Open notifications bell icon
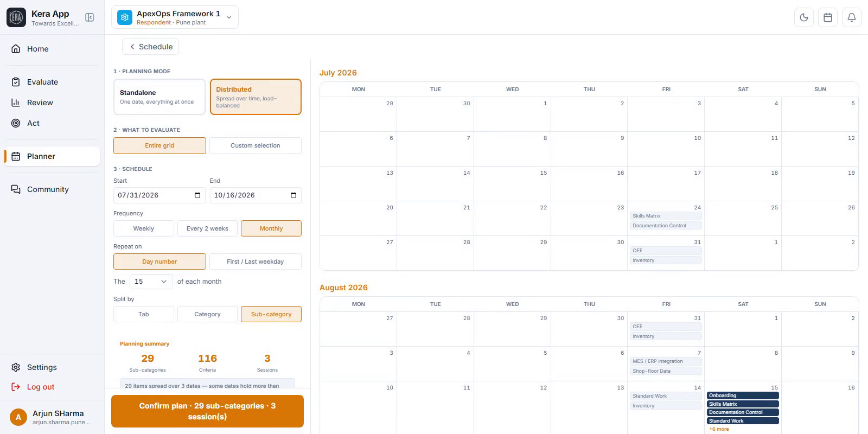This screenshot has height=434, width=868. 852,17
